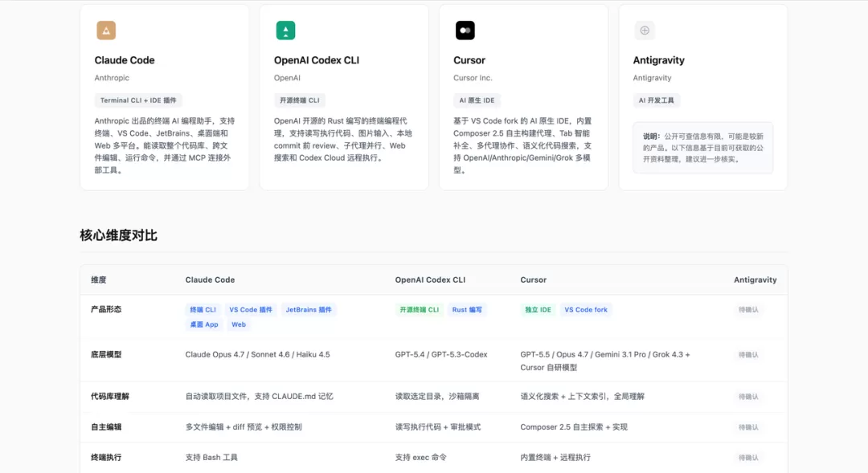Click the 'Anthropic' vendor subtitle
The width and height of the screenshot is (868, 473).
click(112, 78)
